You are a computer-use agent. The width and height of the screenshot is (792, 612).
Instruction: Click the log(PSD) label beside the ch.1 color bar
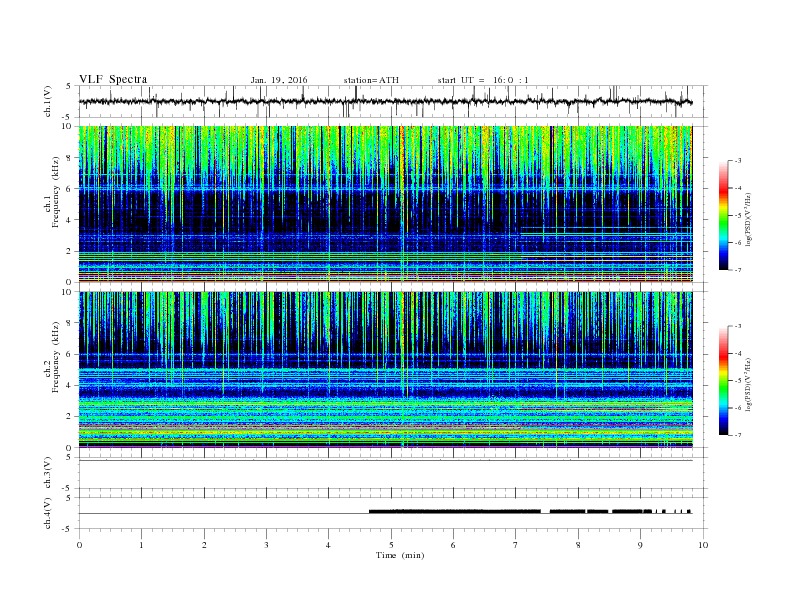click(x=748, y=219)
